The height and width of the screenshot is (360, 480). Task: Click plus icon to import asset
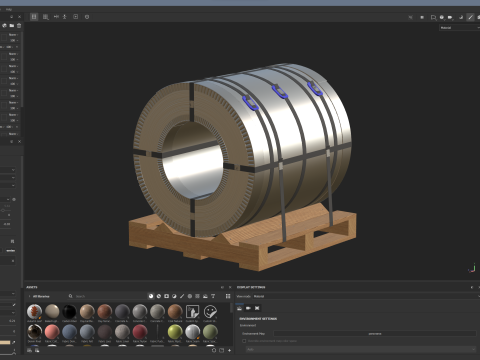tap(229, 350)
